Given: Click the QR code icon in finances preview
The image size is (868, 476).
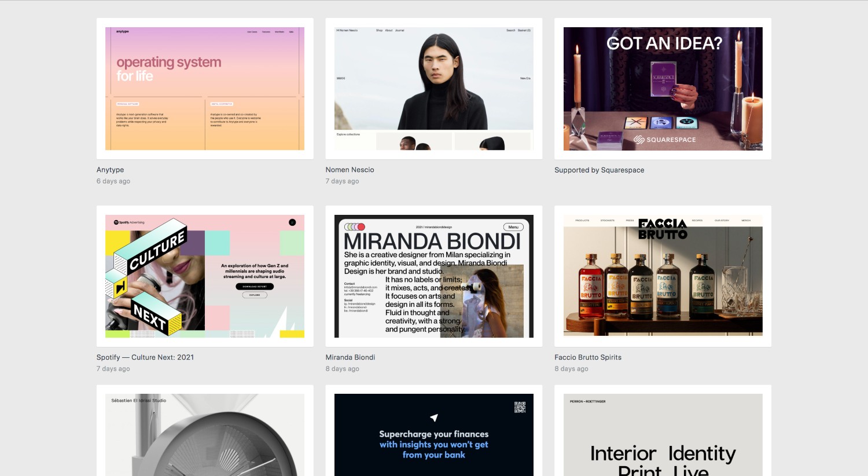Looking at the screenshot, I should pos(520,407).
